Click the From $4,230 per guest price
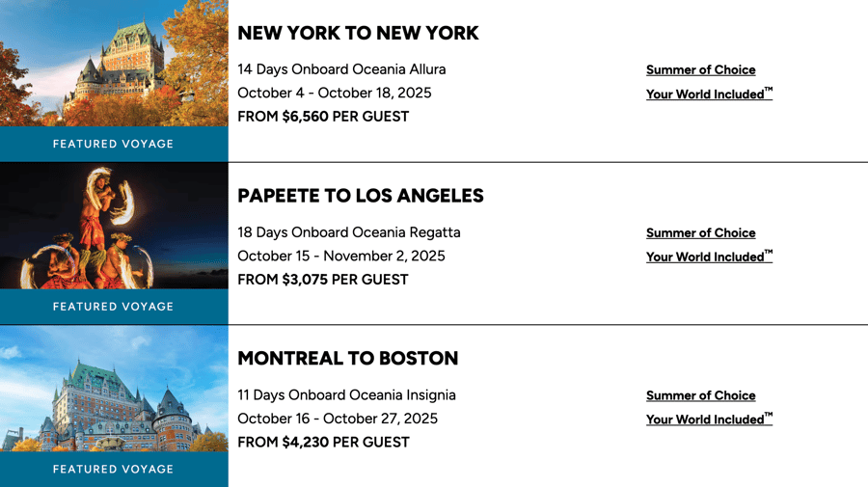Viewport: 868px width, 487px height. coord(324,443)
